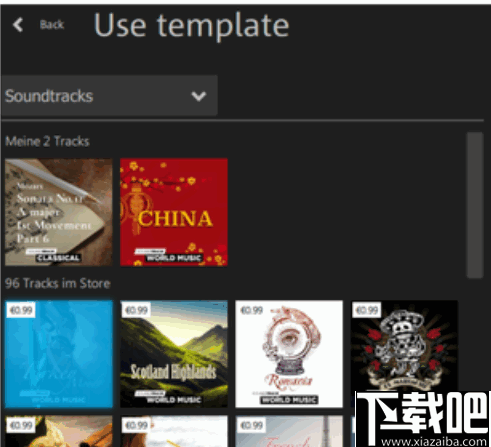Viewport: 491px width, 447px height.
Task: Select the CHINA World Music track
Action: 174,212
